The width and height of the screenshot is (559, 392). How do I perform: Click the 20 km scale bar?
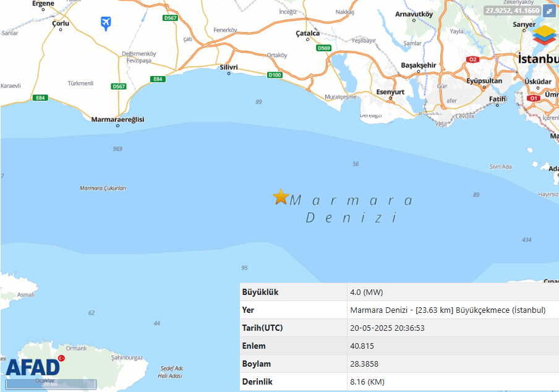click(48, 384)
